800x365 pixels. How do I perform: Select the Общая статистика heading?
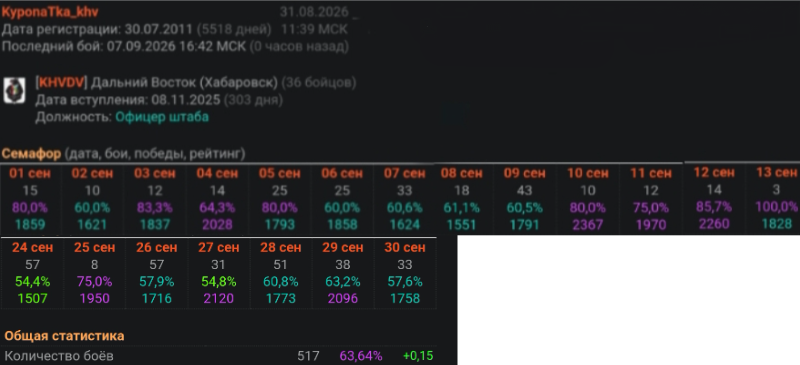64,336
